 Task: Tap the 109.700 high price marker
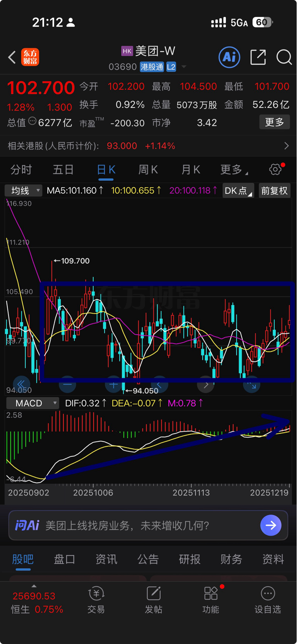coord(72,261)
